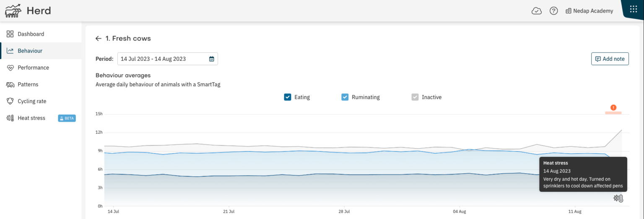Click the orange alert marker above chart
Screen dimensions: 644x219
[x=613, y=108]
